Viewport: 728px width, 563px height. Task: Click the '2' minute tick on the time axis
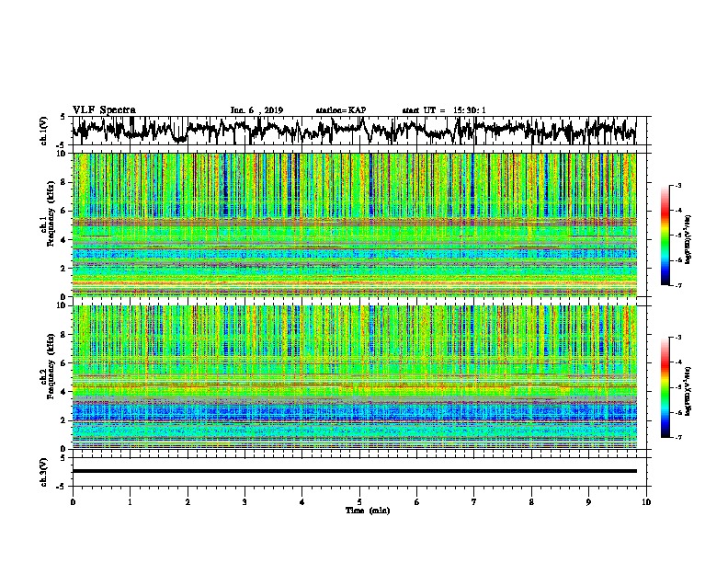(188, 502)
